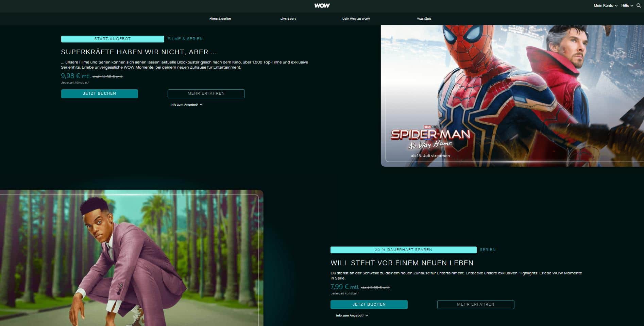Click Mehr Erfahren for Serien offer
Image resolution: width=644 pixels, height=326 pixels.
pyautogui.click(x=476, y=305)
